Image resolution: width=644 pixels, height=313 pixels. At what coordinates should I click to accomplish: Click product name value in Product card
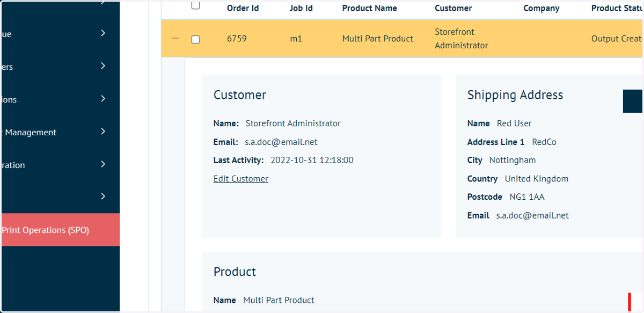pyautogui.click(x=279, y=300)
